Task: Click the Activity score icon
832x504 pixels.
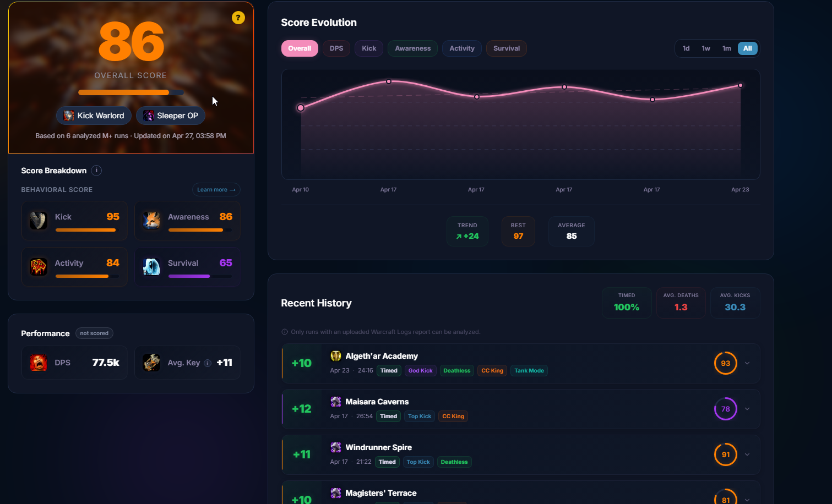Action: coord(39,267)
